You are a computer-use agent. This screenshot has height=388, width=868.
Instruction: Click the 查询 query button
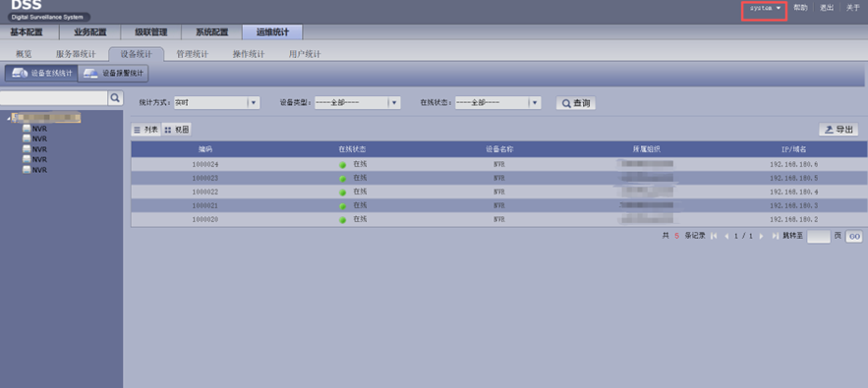coord(576,103)
